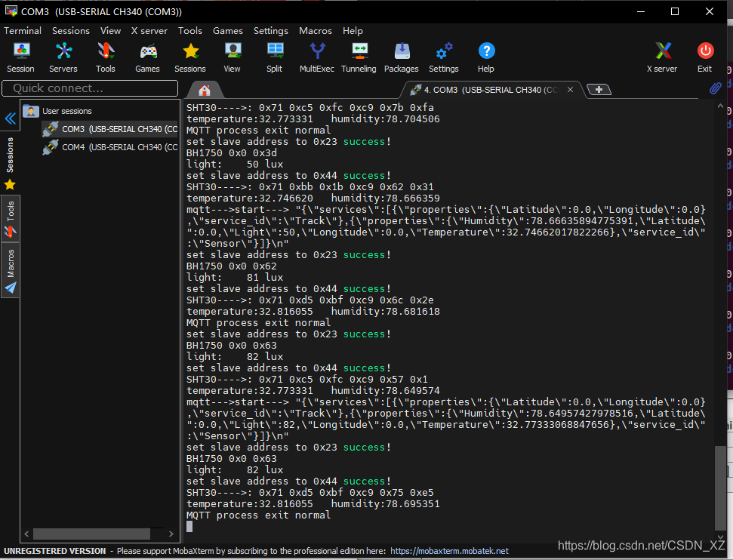Click the UNREGISTERED VERSION status text
This screenshot has height=560, width=733.
(x=54, y=551)
